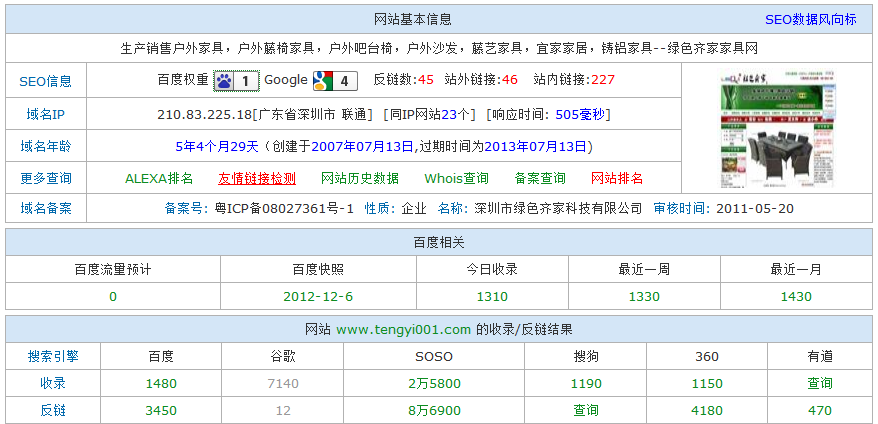Image resolution: width=878 pixels, height=424 pixels.
Task: Click the red 网站排名 link
Action: tap(617, 179)
